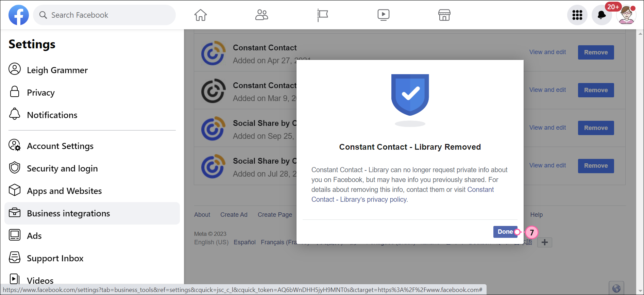Image resolution: width=644 pixels, height=295 pixels.
Task: Open the Friends icon in top navigation
Action: (261, 15)
